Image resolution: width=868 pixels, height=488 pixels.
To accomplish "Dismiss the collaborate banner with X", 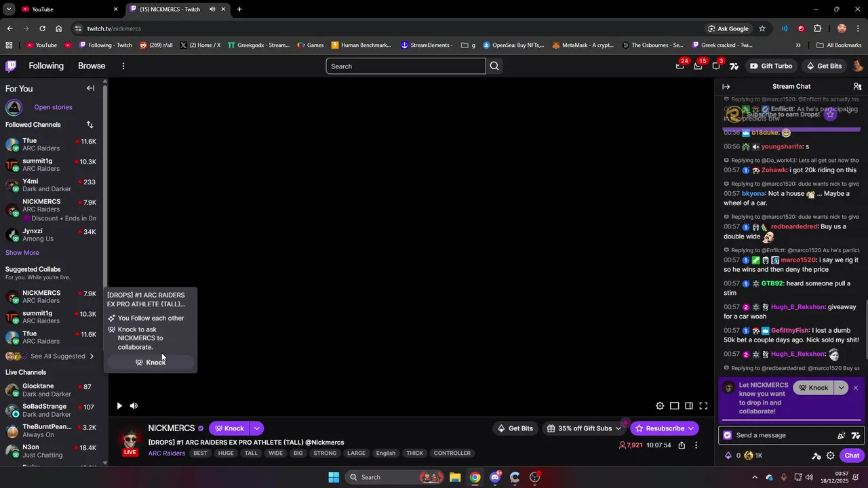I will [x=856, y=388].
